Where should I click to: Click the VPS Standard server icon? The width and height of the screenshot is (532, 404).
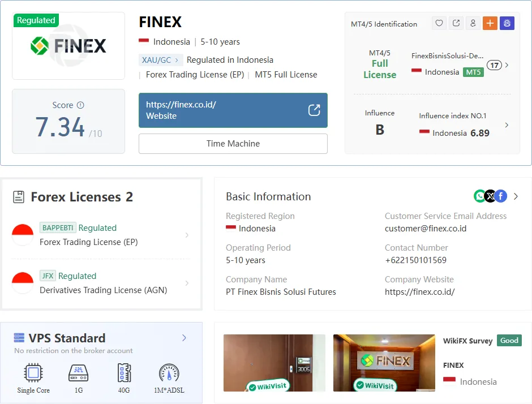(19, 338)
